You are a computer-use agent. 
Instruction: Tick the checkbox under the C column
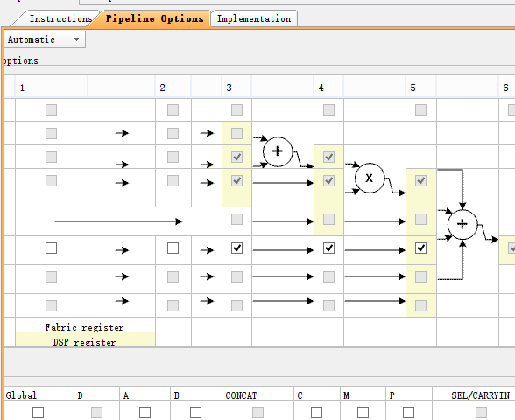[317, 412]
